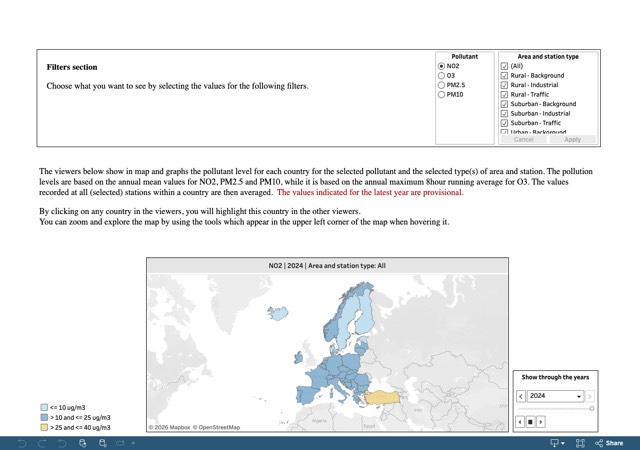Click the year slider handle
This screenshot has width=640, height=450.
pyautogui.click(x=592, y=408)
